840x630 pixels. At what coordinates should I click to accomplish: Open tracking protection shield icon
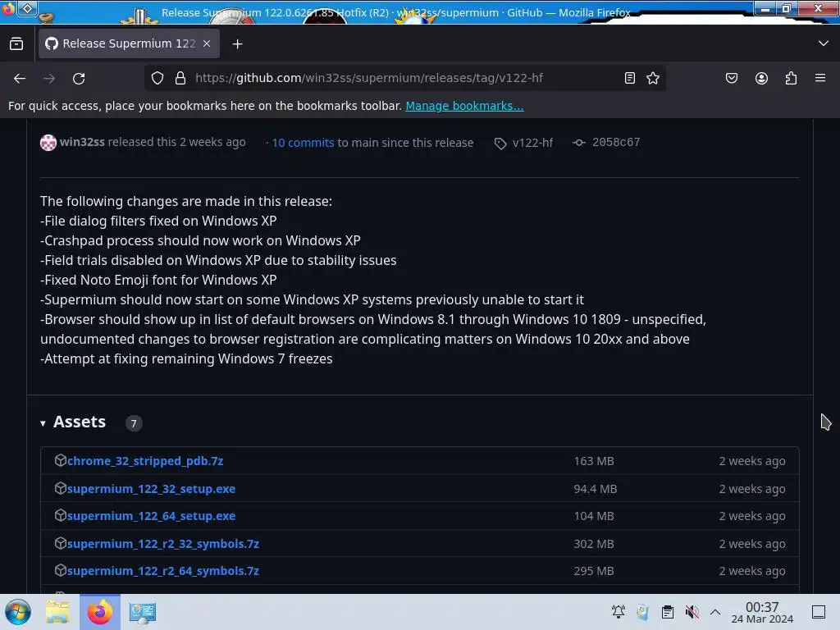157,78
